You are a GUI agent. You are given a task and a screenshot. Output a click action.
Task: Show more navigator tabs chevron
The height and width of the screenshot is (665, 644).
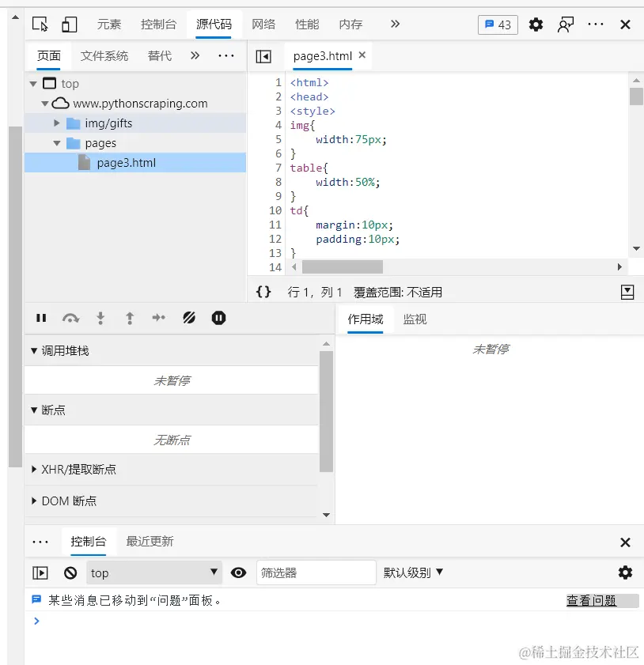tap(195, 55)
